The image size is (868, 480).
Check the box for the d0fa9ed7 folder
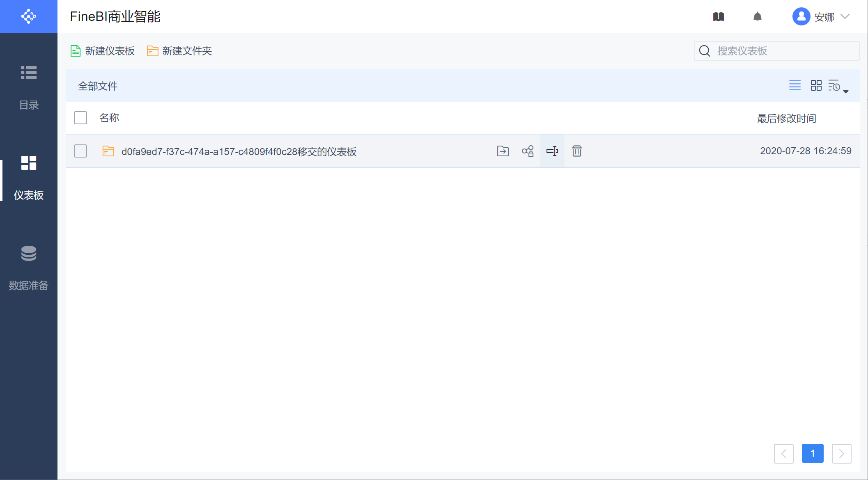[80, 151]
